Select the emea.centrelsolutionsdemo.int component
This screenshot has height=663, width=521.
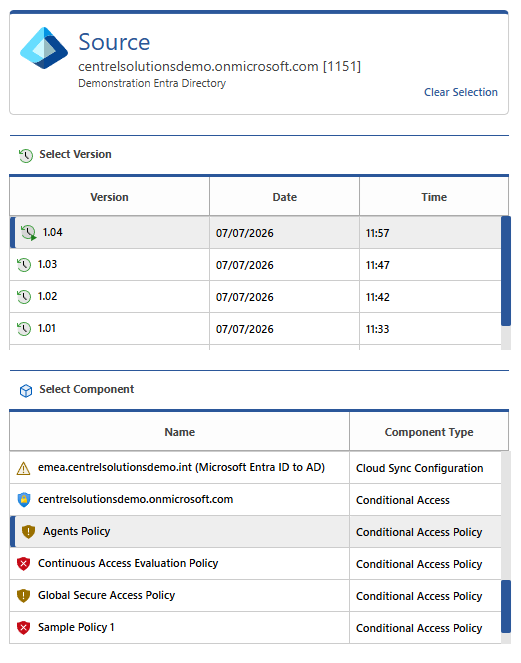[x=255, y=468]
